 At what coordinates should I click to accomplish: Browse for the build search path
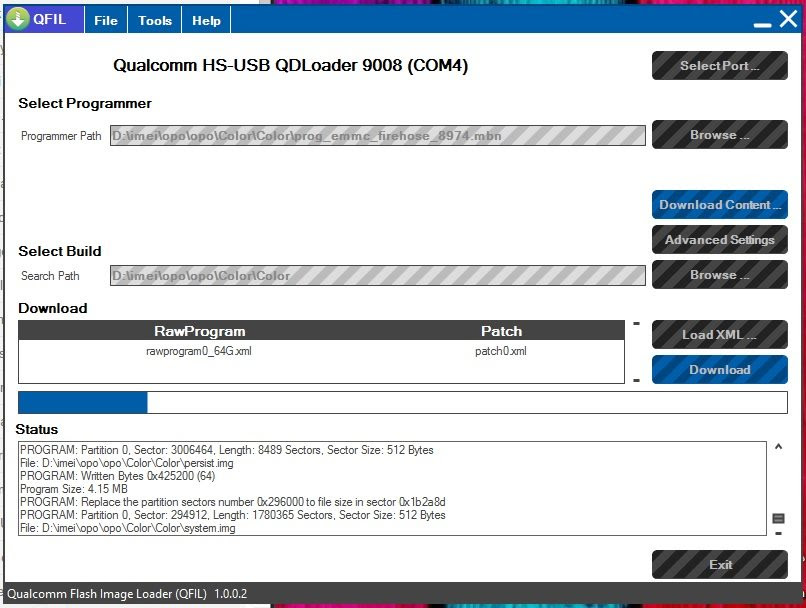tap(720, 274)
